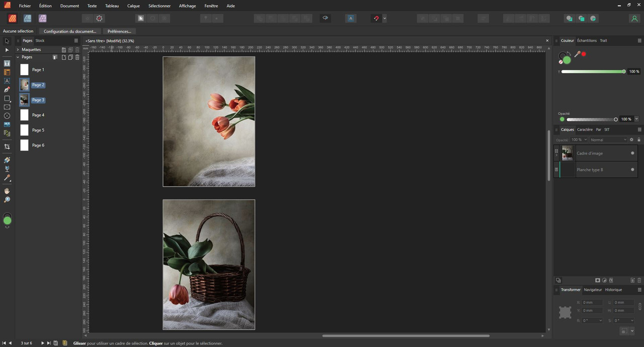
Task: Expand the Cadre d'image layer
Action: pyautogui.click(x=556, y=155)
